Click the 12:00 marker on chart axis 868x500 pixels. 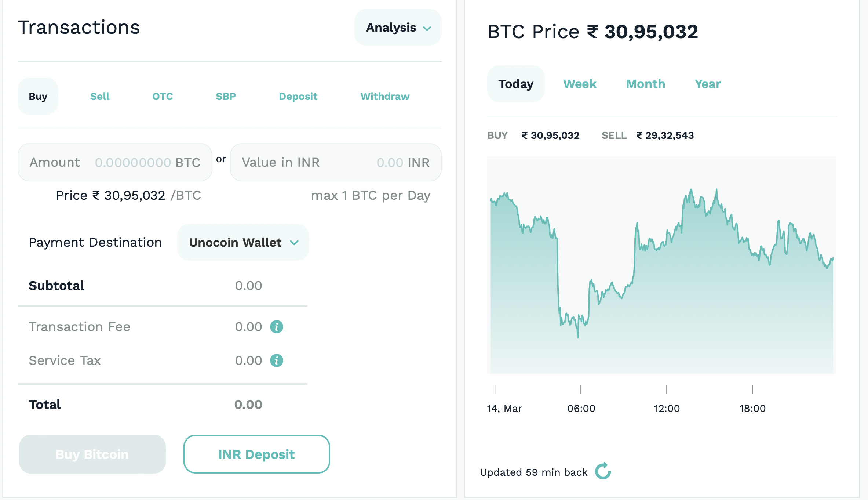[667, 408]
